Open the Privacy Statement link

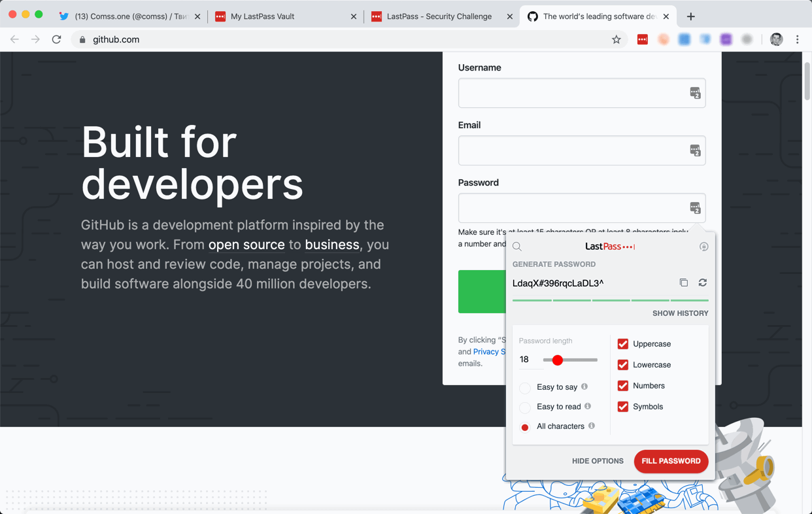(489, 351)
